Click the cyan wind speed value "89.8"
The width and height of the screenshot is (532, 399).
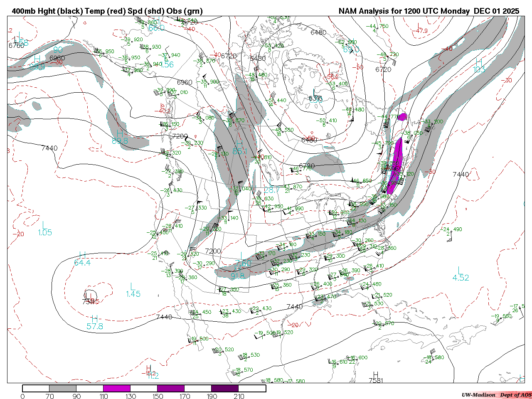[x=120, y=141]
